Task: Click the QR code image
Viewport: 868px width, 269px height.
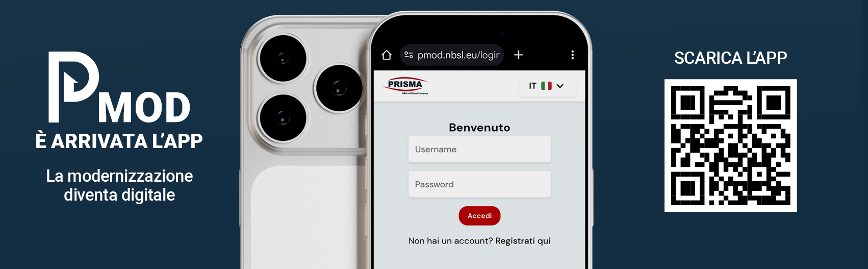Action: point(730,145)
